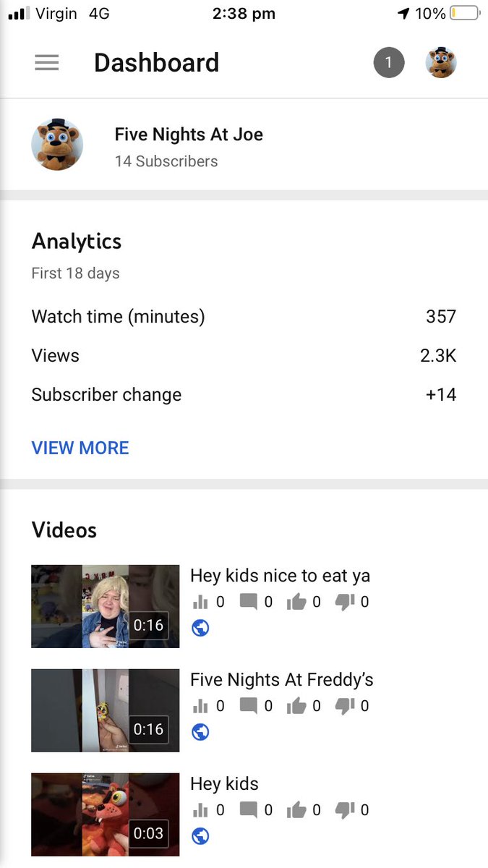Select Five Nights At Joe channel name
Viewport: 488px width, 868px height.
tap(189, 135)
